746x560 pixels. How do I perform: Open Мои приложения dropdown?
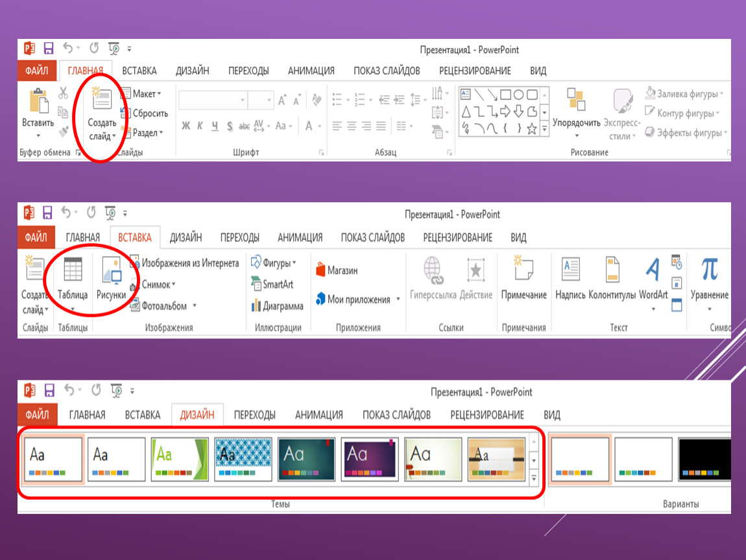358,299
